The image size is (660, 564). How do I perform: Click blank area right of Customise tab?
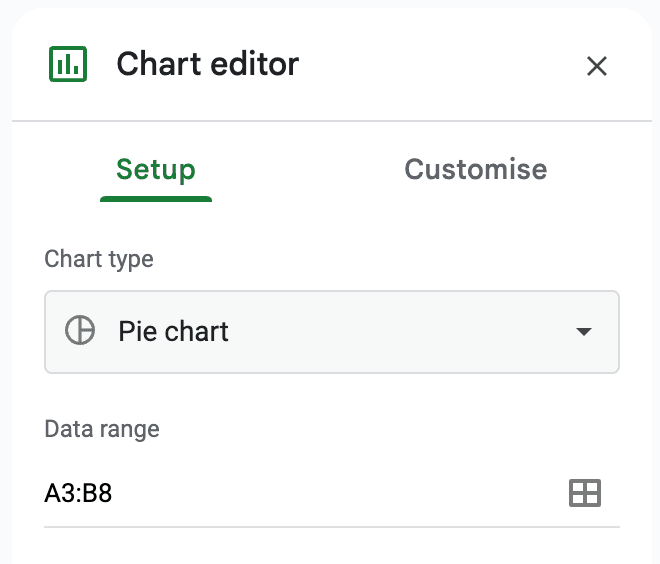600,169
